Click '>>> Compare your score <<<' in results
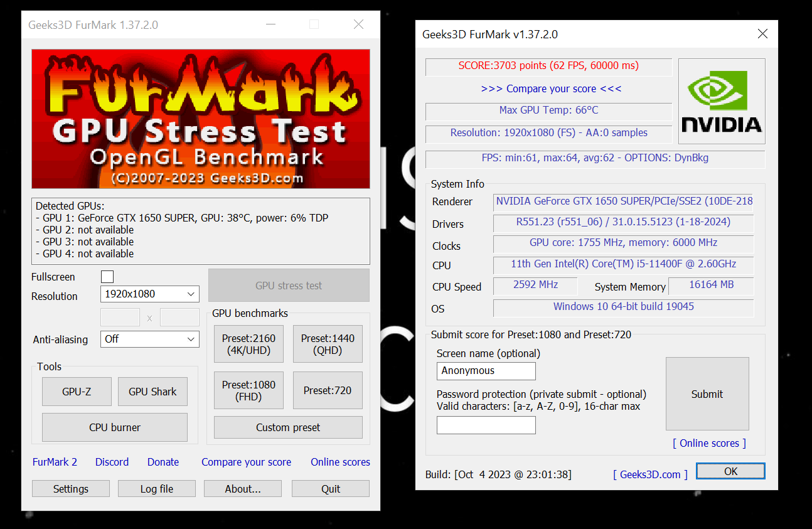The image size is (812, 529). pos(551,88)
